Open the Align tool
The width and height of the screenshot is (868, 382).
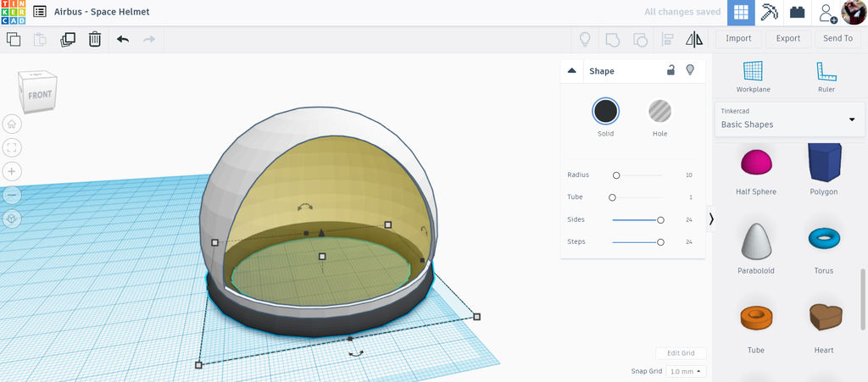point(667,39)
